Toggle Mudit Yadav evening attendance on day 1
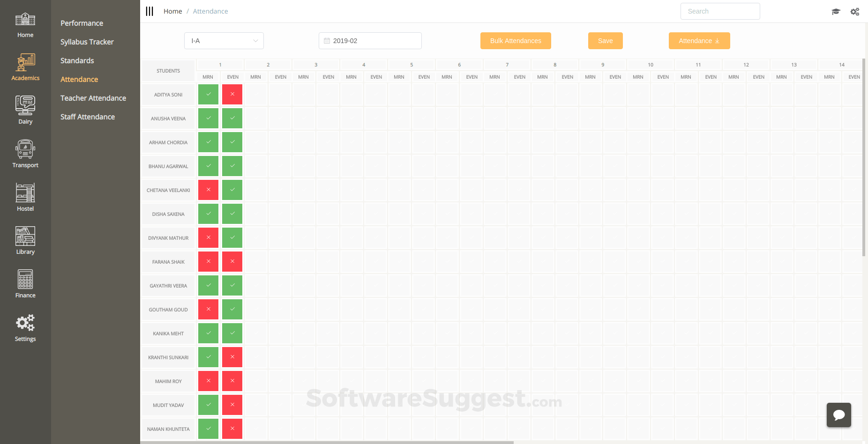The height and width of the screenshot is (444, 868). coord(232,405)
